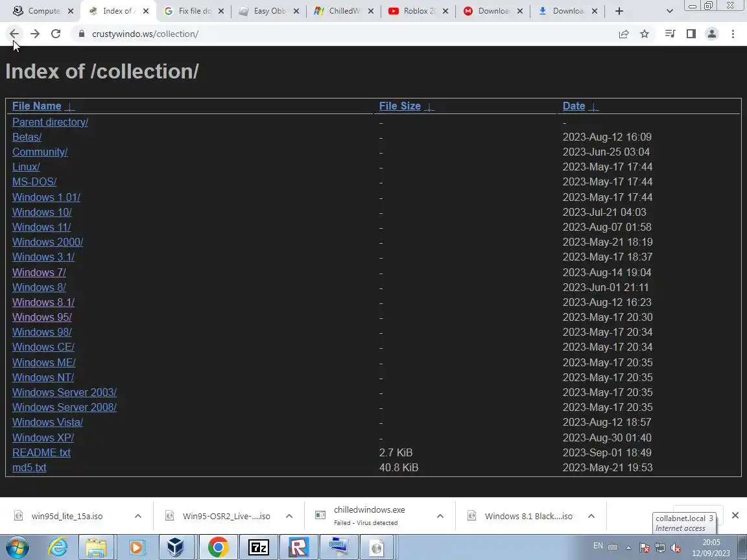Viewport: 747px width, 560px height.
Task: Close the Easy Obb tab
Action: [296, 11]
